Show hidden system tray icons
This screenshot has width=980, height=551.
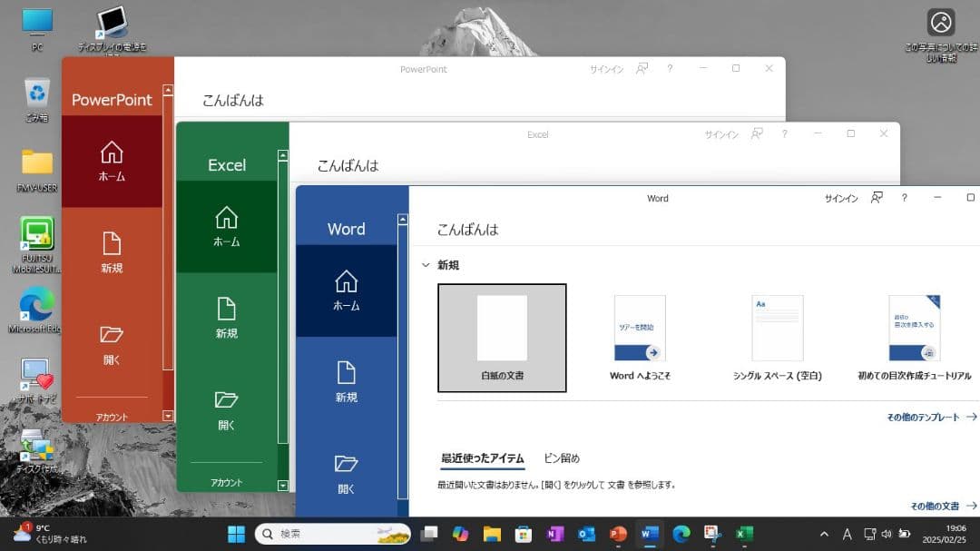click(824, 534)
